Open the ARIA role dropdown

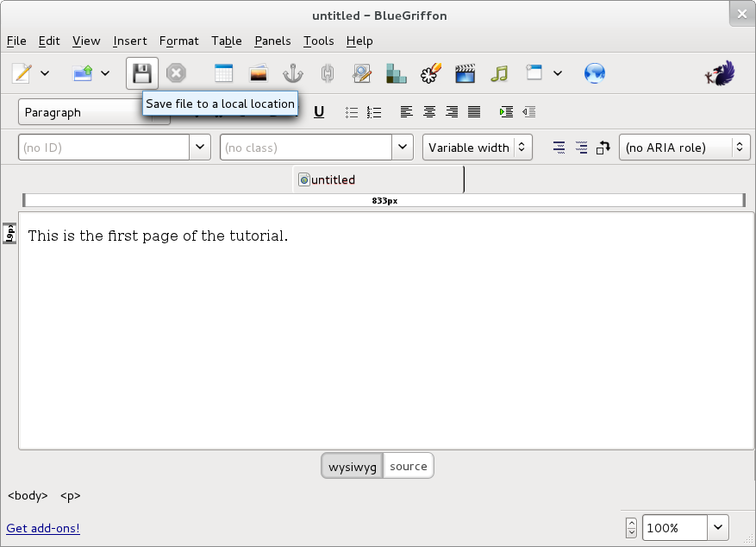[684, 148]
